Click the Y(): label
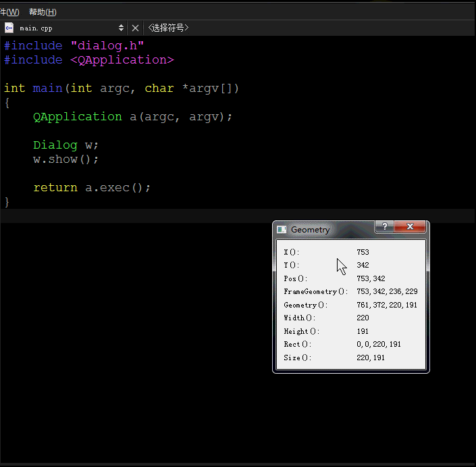 point(292,265)
